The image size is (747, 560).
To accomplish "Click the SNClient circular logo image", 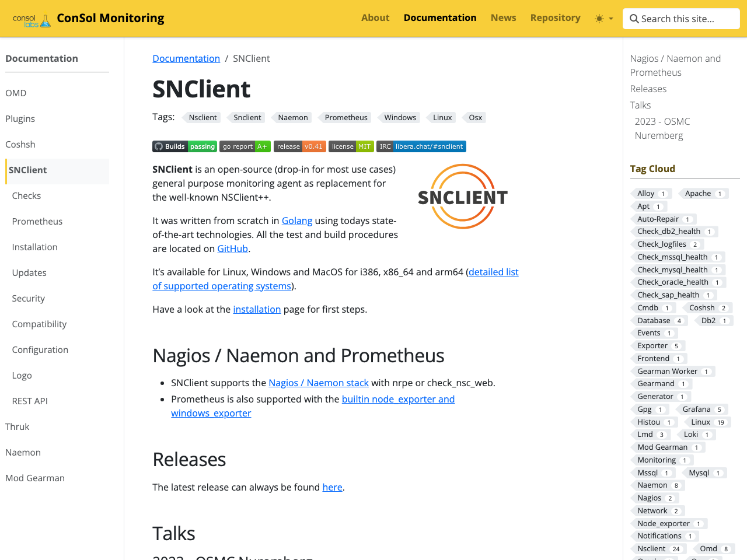I will [462, 196].
